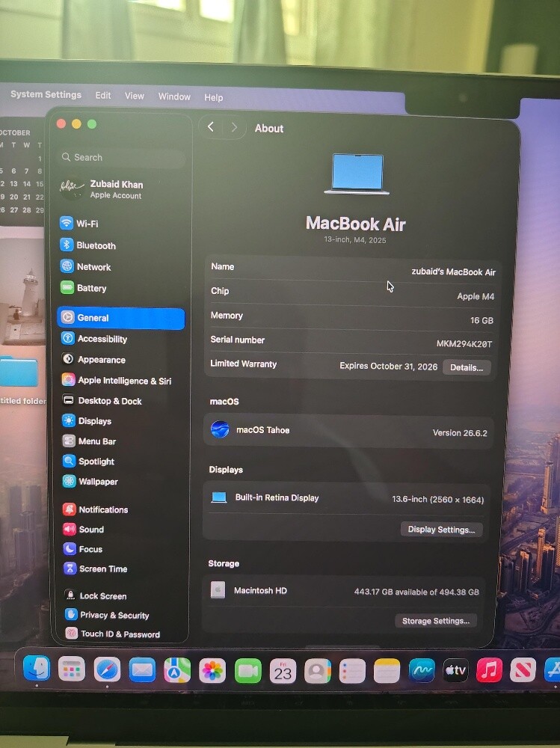The width and height of the screenshot is (560, 748).
Task: Open Privacy & Security settings
Action: point(107,615)
